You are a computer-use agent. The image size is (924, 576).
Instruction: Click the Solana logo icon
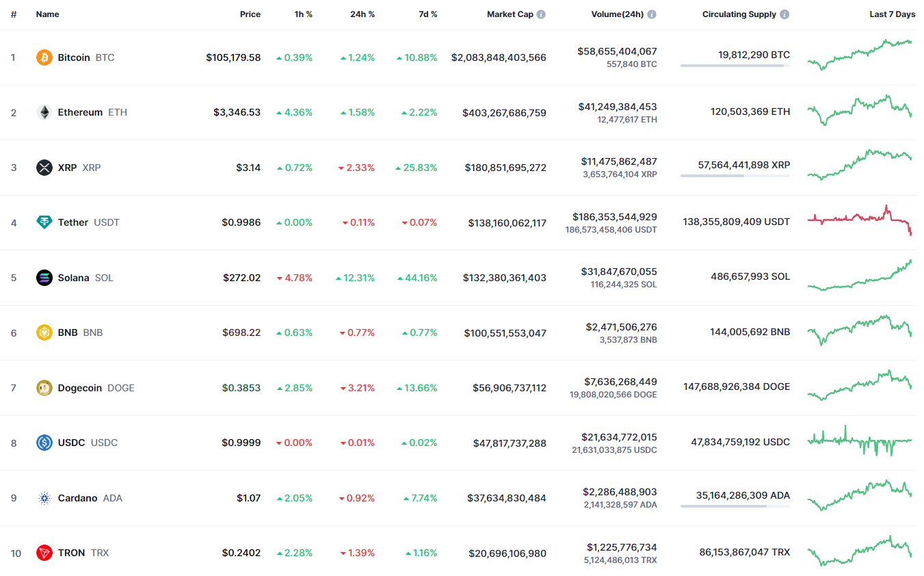[x=44, y=278]
